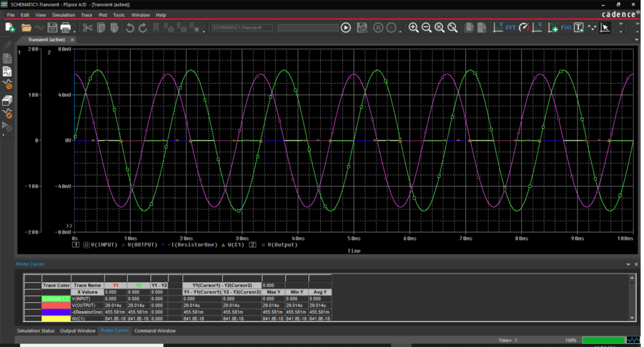This screenshot has height=347, width=644.
Task: Toggle the probe cursor tool
Action: 605,28
